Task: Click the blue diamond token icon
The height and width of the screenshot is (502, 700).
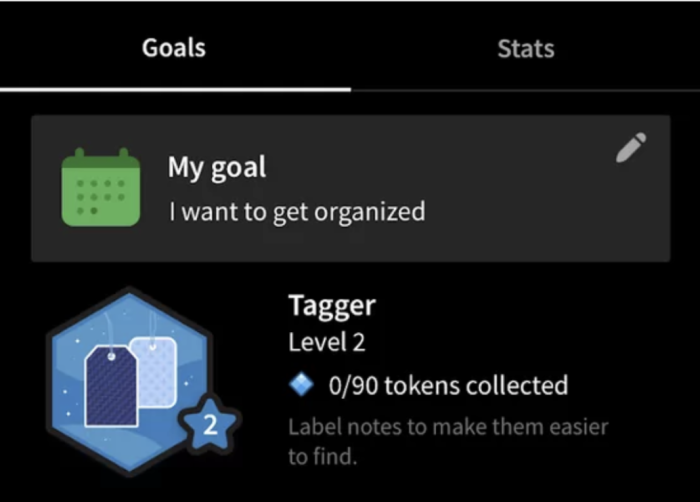Action: 301,385
